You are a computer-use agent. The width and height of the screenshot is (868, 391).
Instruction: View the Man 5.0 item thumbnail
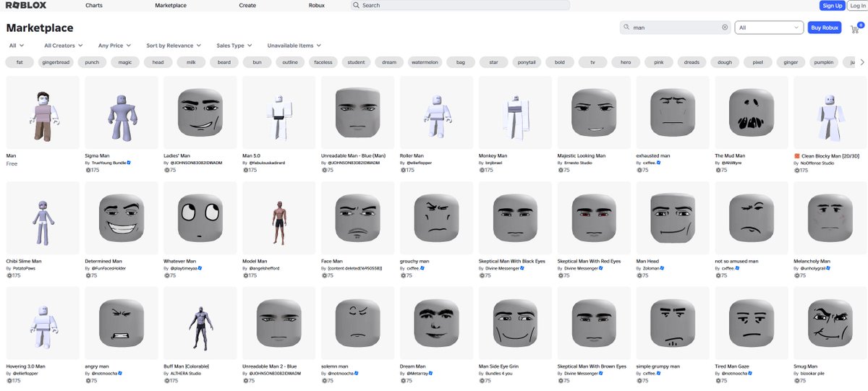click(x=279, y=113)
